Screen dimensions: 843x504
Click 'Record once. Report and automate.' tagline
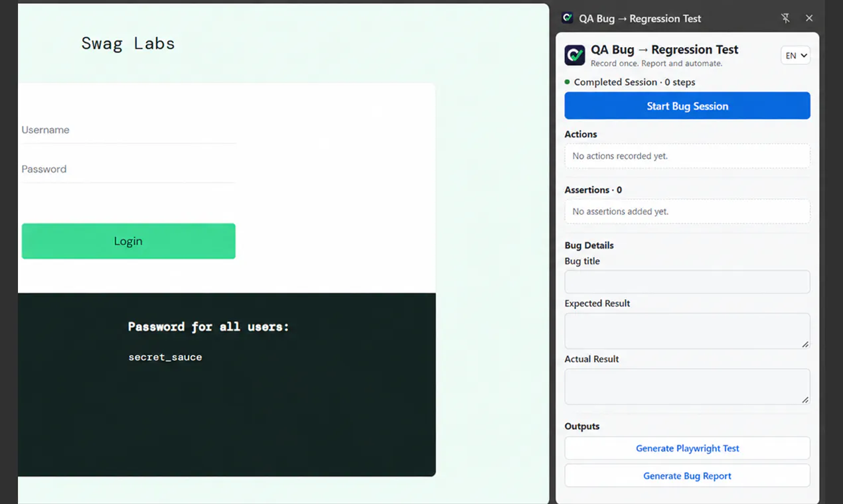click(656, 64)
